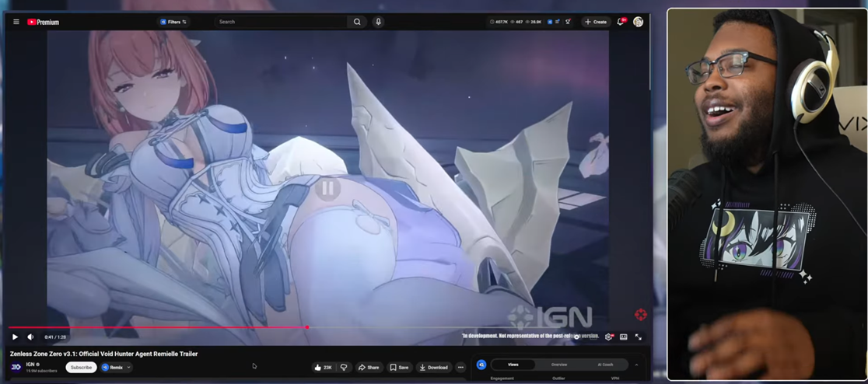The image size is (868, 384).
Task: Open the three-dot more actions menu
Action: (x=460, y=368)
